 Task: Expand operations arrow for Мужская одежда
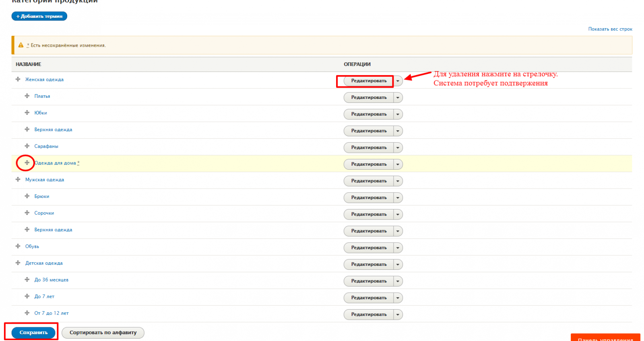click(398, 181)
